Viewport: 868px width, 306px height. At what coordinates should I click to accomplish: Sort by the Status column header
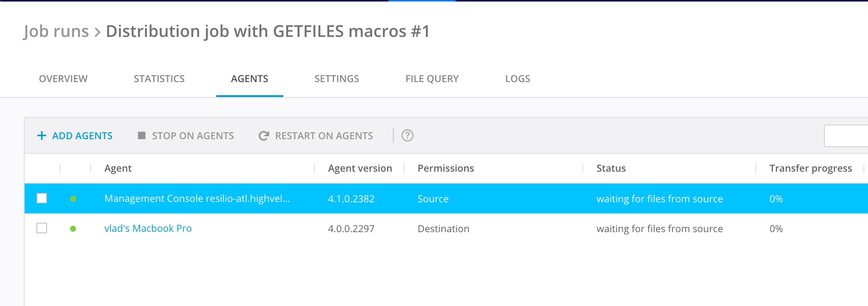coord(611,168)
